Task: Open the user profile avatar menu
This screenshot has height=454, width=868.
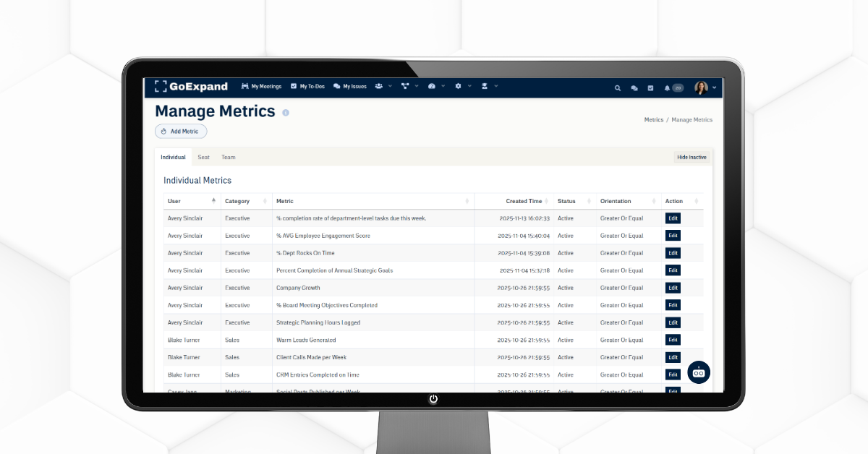Action: click(x=705, y=88)
